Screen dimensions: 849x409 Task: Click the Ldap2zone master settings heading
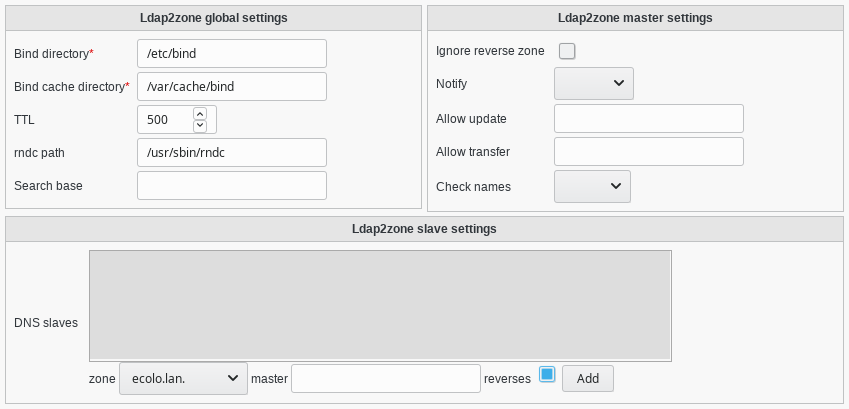pos(635,18)
